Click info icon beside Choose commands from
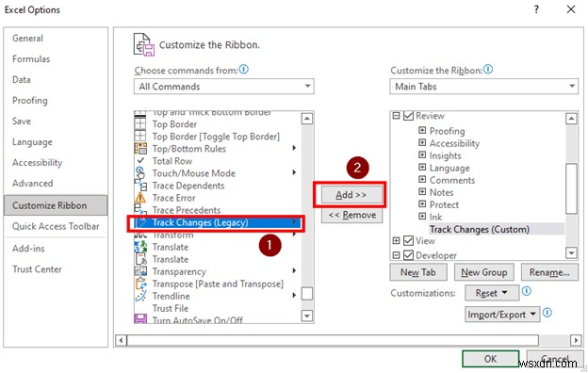 244,70
